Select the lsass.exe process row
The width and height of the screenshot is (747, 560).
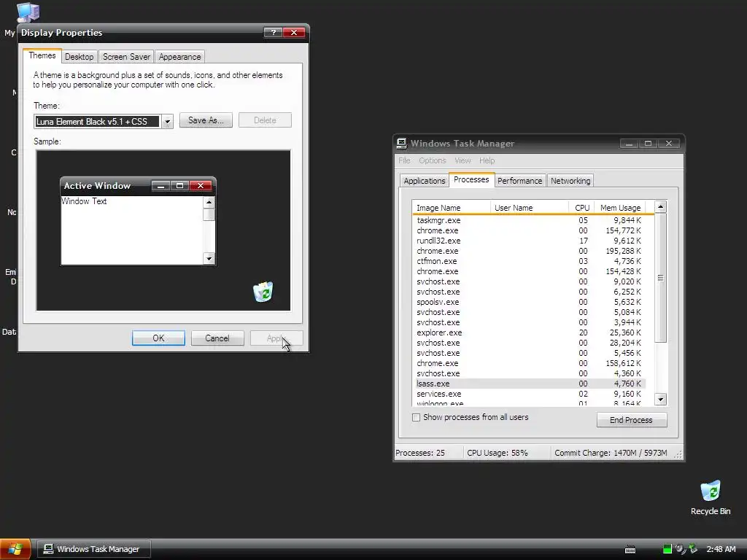(x=529, y=384)
